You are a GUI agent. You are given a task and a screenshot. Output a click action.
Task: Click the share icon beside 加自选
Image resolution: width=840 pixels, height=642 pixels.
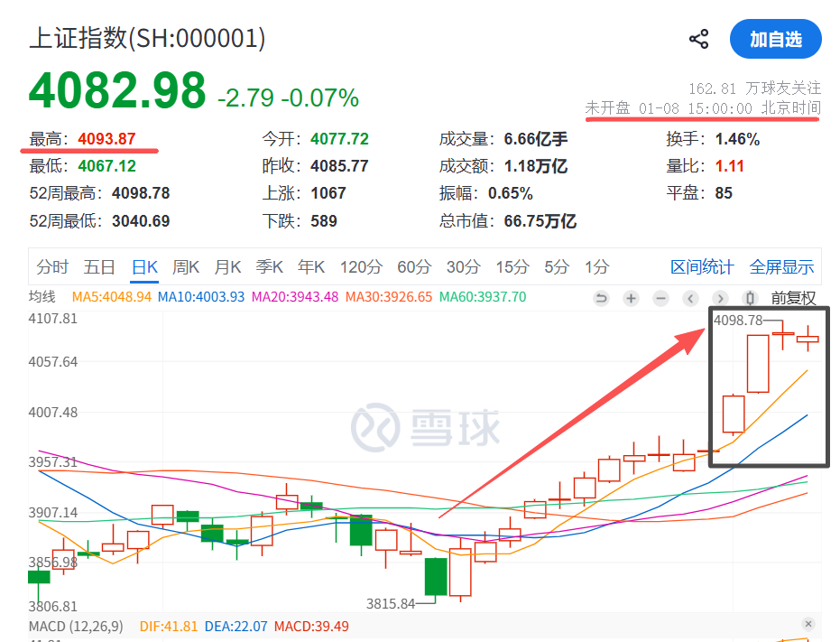pyautogui.click(x=698, y=38)
